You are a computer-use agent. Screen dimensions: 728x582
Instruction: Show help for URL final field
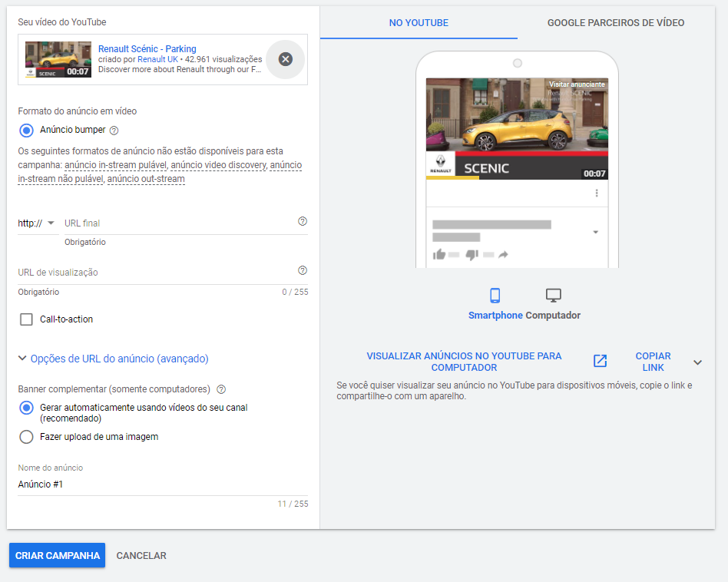(x=303, y=221)
